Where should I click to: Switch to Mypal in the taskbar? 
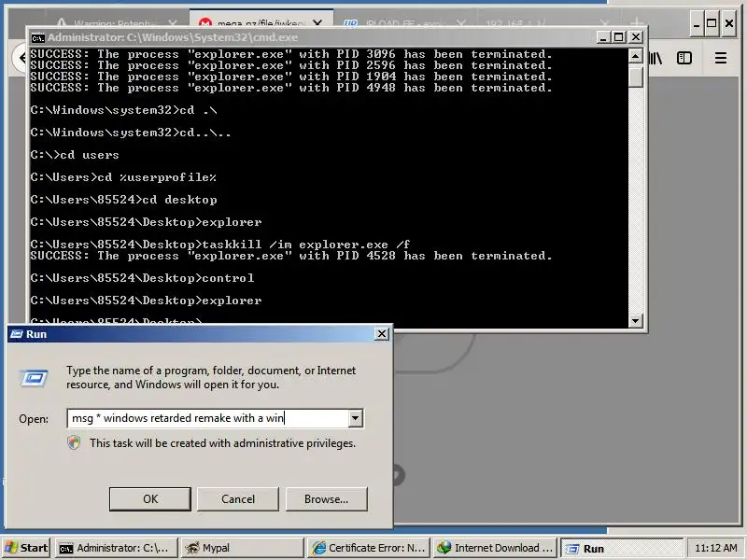point(242,548)
